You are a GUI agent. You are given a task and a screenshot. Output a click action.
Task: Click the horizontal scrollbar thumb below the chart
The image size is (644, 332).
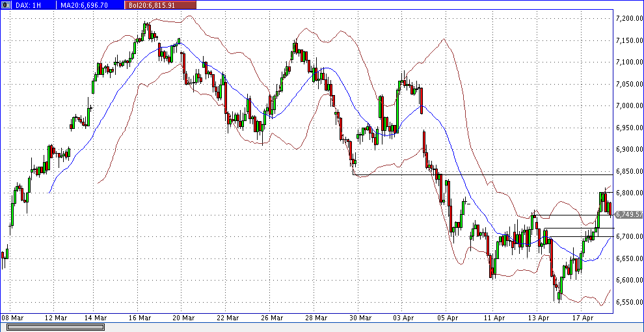point(55,327)
